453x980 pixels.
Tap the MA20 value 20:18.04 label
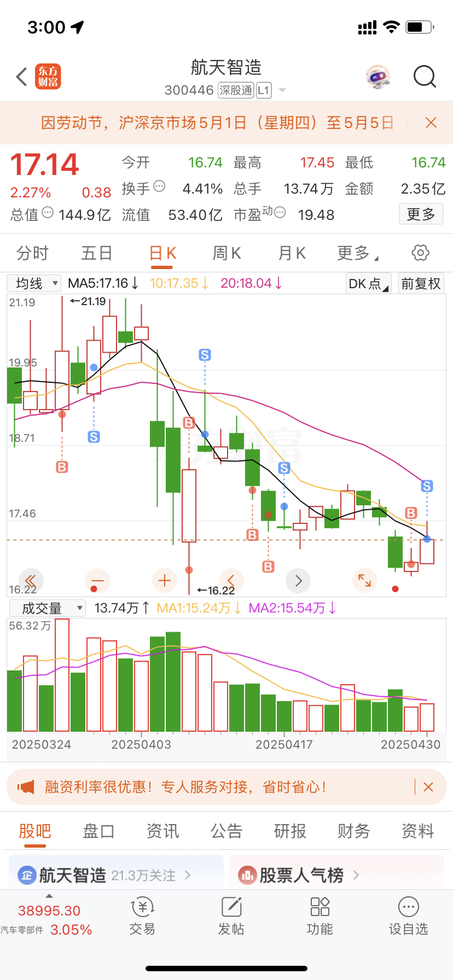point(252,283)
